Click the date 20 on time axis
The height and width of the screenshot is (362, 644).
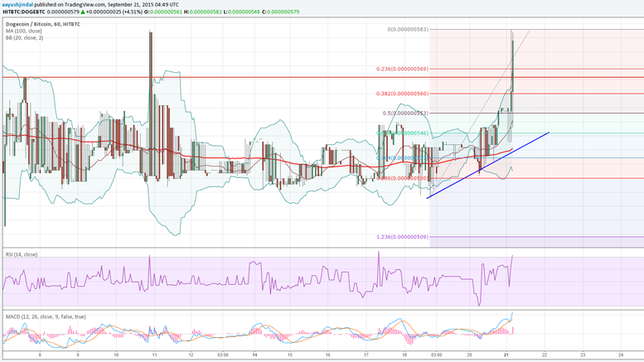pos(469,355)
